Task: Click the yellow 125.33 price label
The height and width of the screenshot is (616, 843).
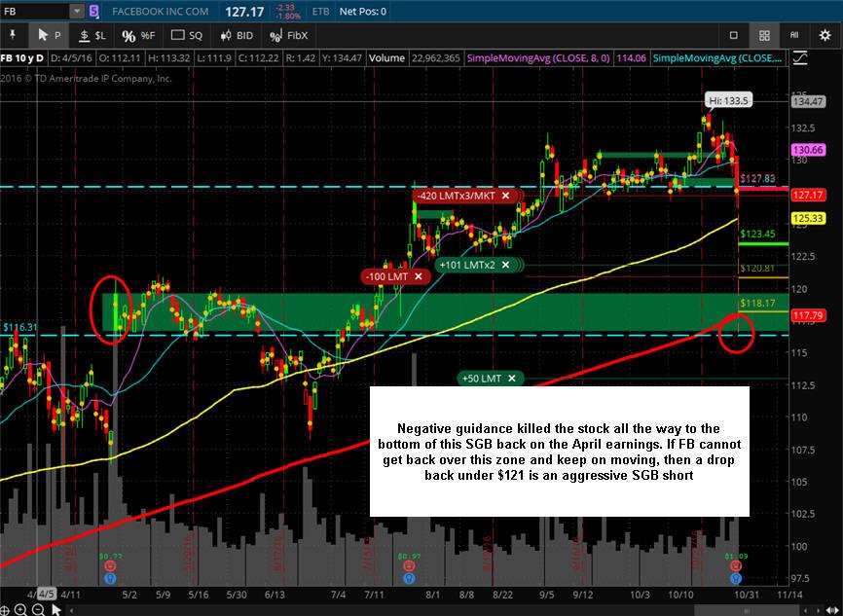Action: click(808, 218)
